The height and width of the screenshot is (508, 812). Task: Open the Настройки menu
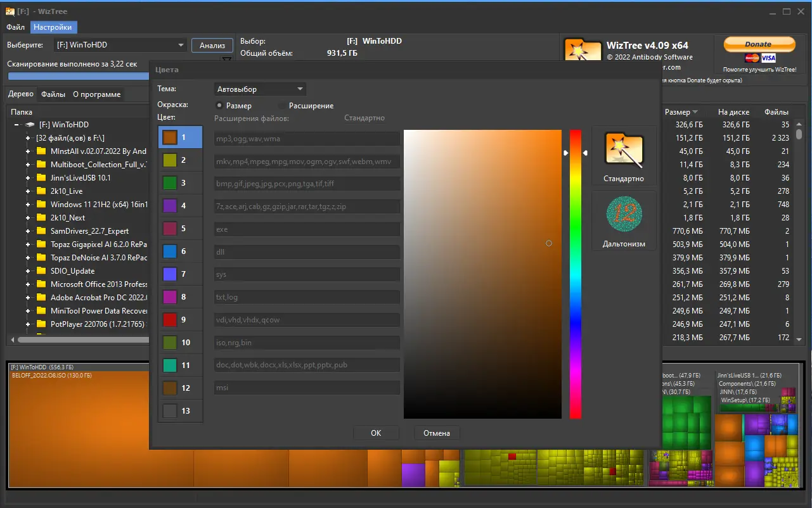53,27
